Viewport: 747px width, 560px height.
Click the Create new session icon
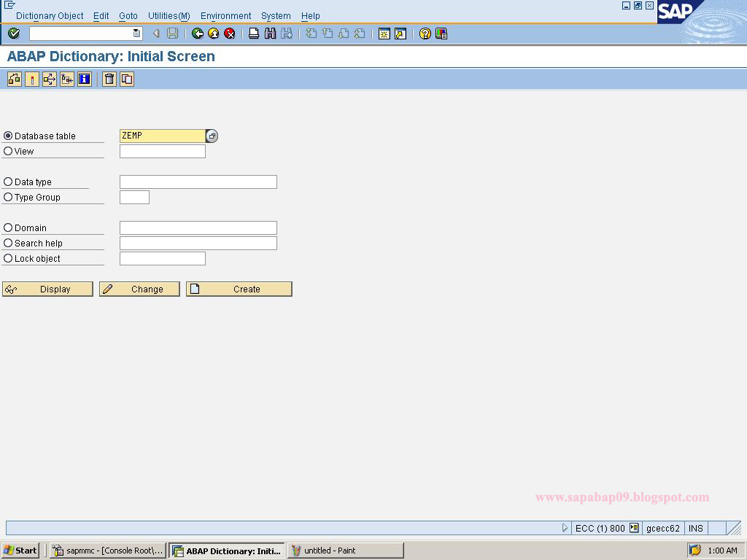tap(384, 34)
